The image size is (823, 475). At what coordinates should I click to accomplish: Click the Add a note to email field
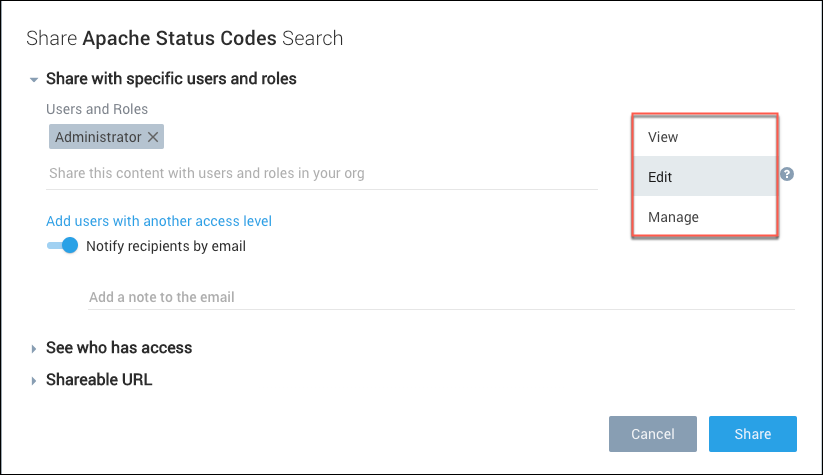point(440,297)
